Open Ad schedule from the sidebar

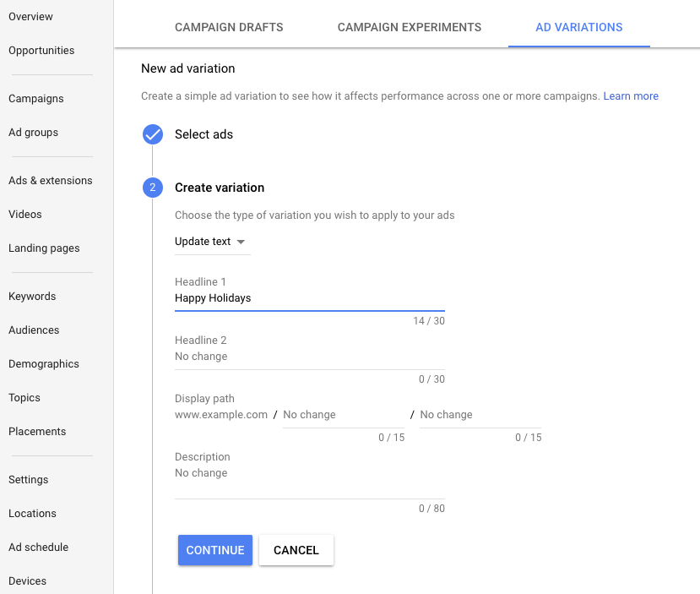tap(38, 548)
